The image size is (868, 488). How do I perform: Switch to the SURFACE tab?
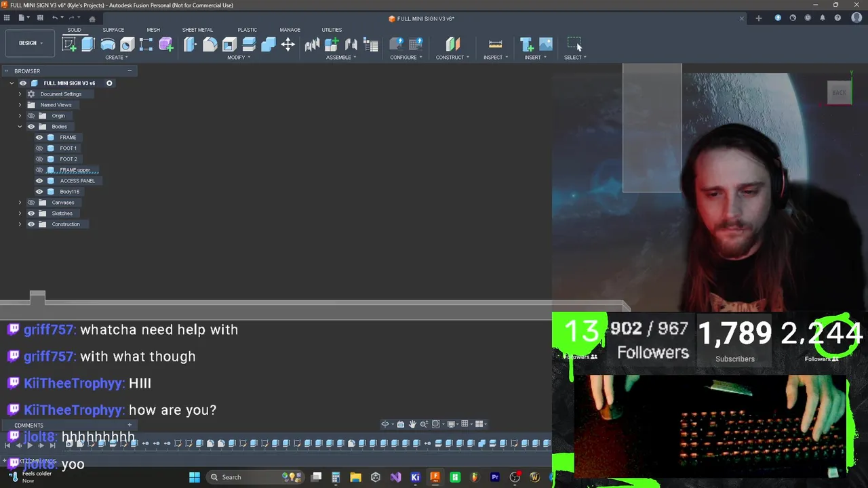(x=113, y=30)
